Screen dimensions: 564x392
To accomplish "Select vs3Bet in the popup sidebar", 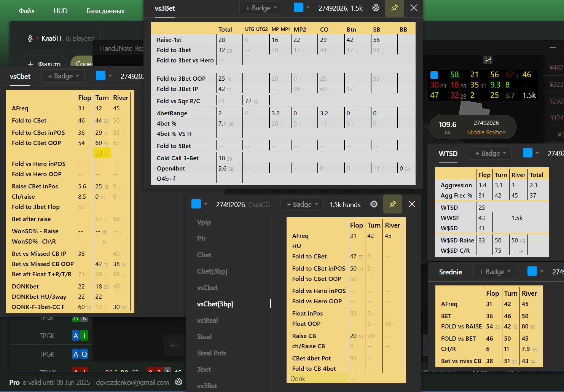I will pyautogui.click(x=207, y=386).
